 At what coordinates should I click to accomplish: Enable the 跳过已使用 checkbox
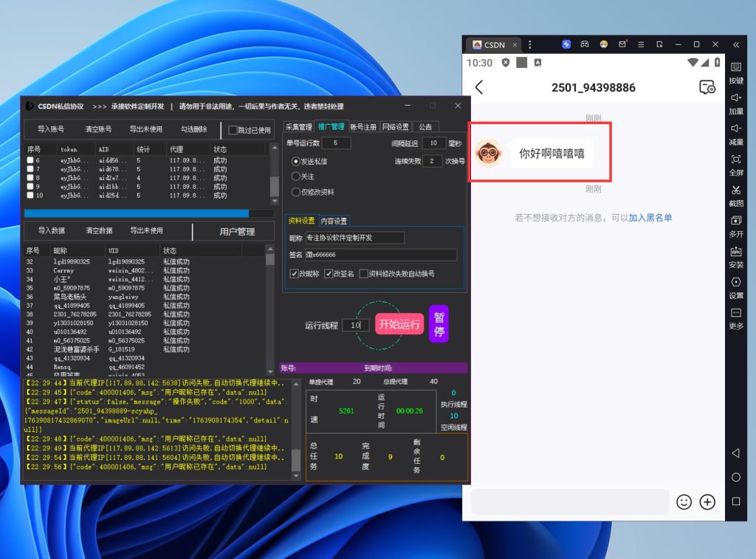(233, 130)
